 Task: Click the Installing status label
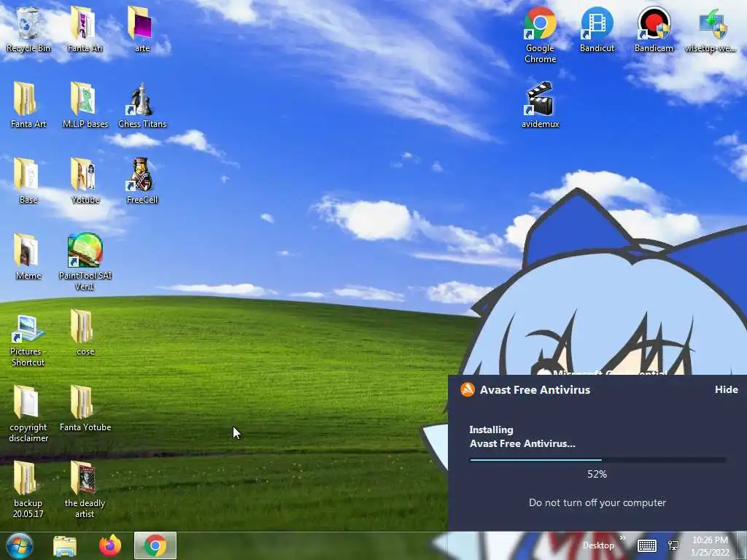pyautogui.click(x=491, y=429)
